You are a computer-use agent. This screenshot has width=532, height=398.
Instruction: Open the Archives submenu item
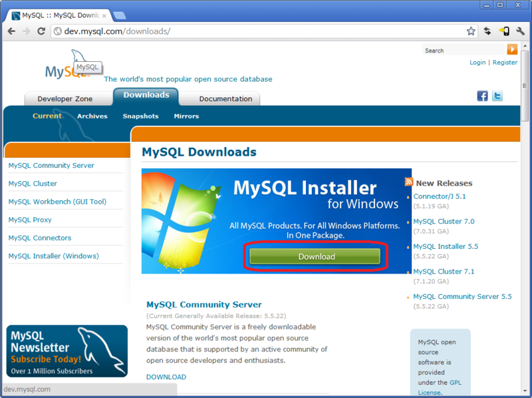point(92,116)
